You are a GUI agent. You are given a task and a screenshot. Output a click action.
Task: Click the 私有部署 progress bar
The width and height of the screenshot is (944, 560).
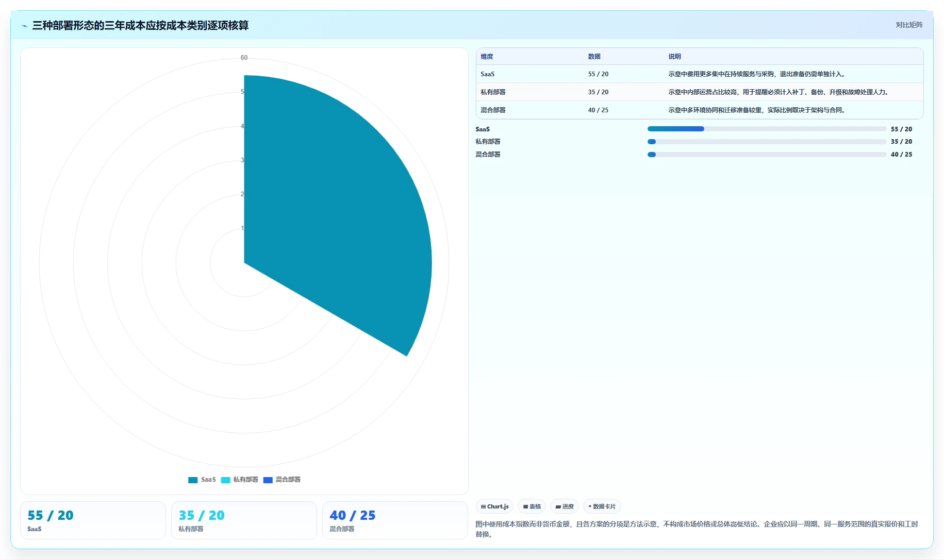(767, 142)
